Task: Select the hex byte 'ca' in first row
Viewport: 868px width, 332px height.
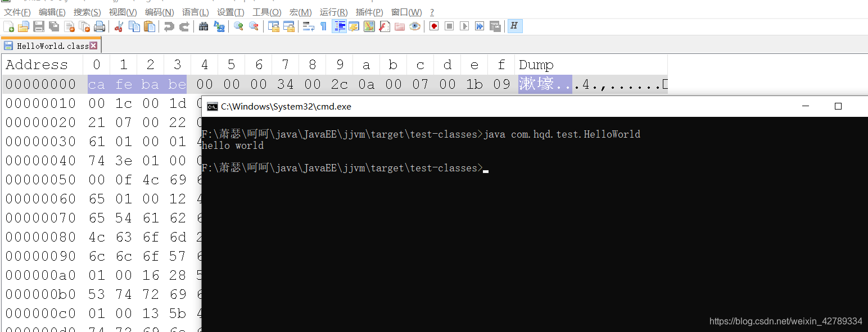Action: (x=97, y=84)
